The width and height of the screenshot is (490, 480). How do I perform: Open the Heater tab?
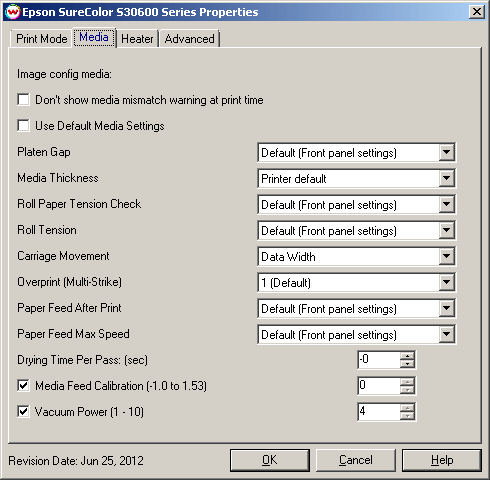point(137,39)
